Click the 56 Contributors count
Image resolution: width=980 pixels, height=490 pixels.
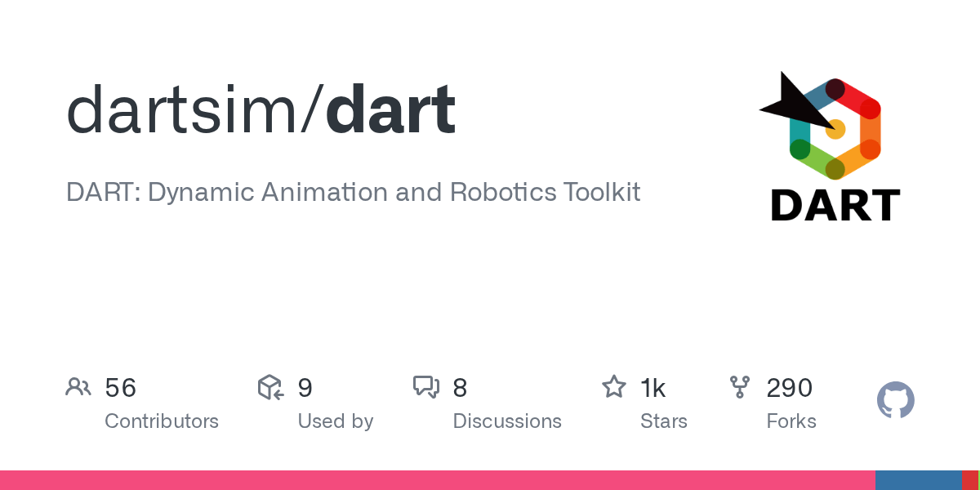coord(121,387)
